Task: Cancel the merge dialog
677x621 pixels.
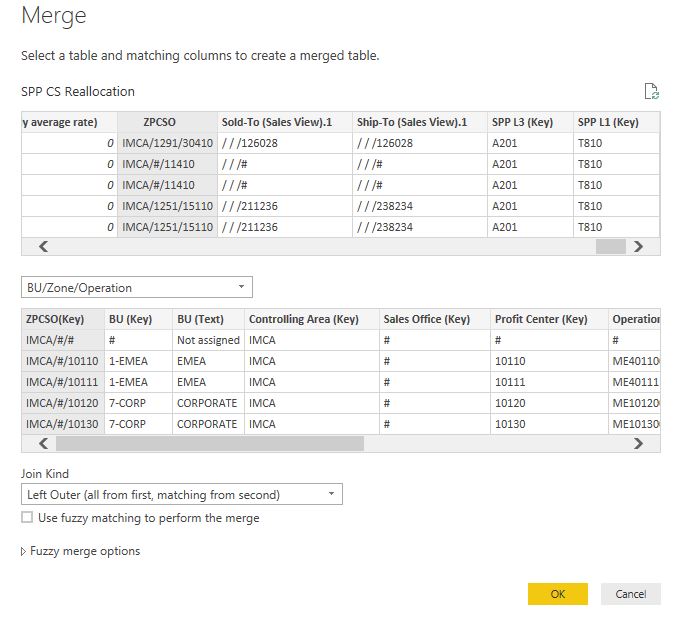Action: pyautogui.click(x=630, y=594)
